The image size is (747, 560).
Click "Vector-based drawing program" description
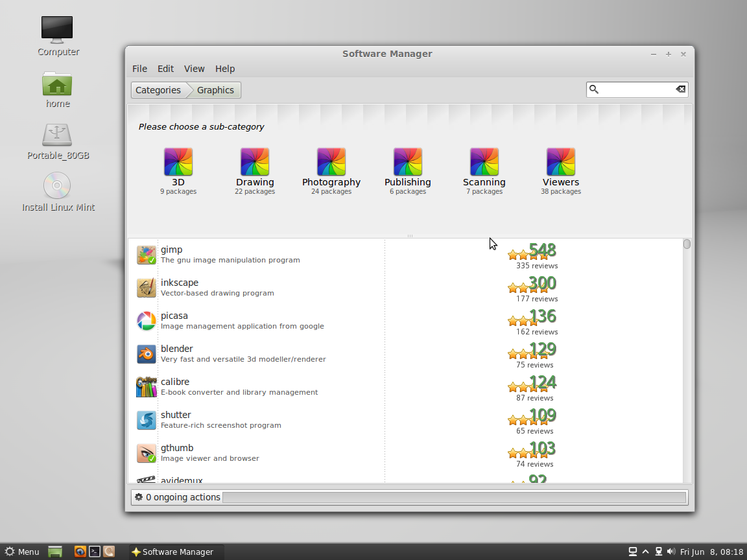pos(217,293)
